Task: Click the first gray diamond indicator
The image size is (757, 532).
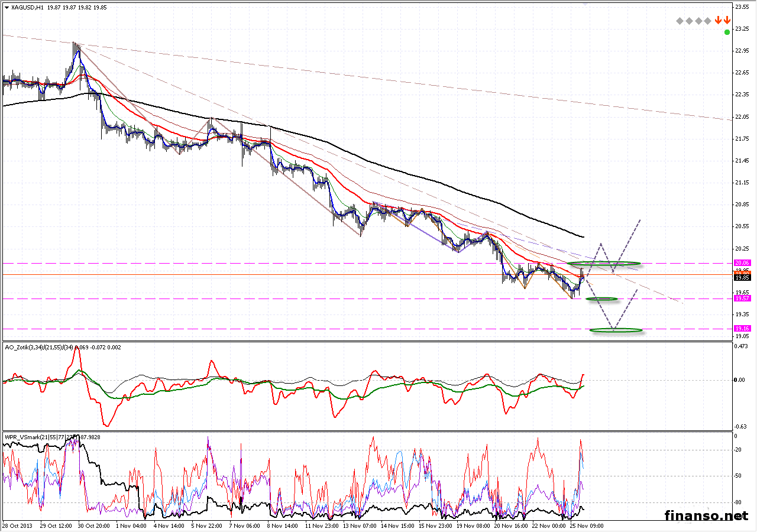Action: 680,21
